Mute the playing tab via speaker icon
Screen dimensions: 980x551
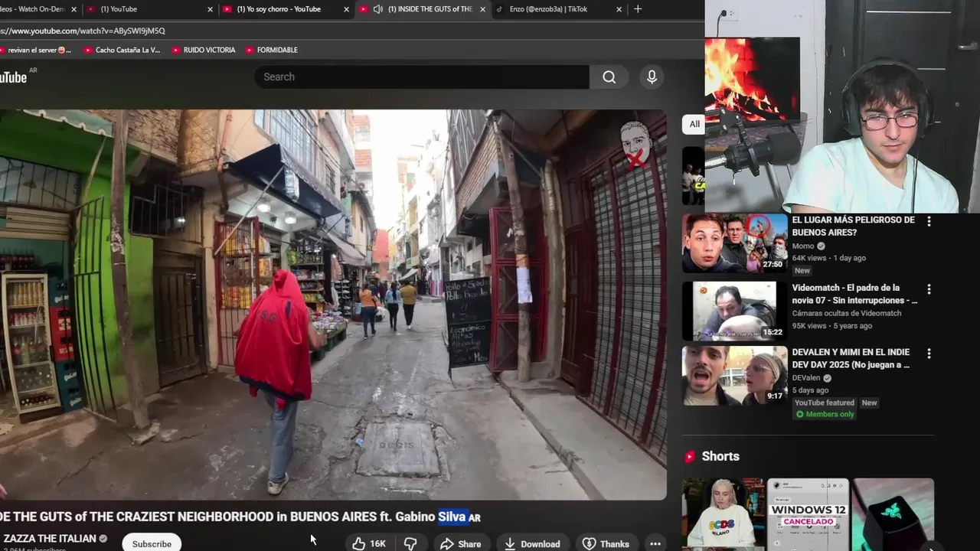[377, 9]
